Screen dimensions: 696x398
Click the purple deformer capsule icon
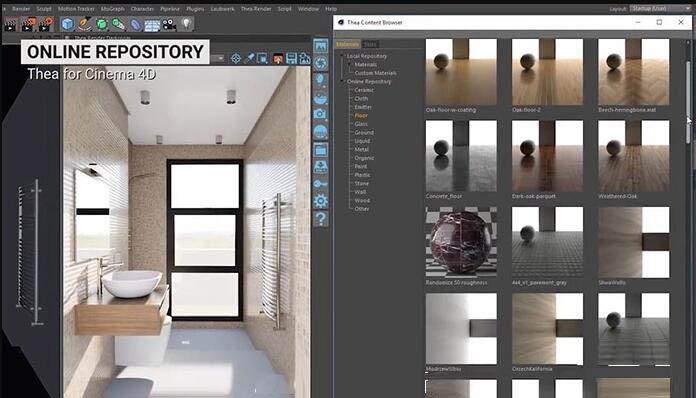(x=135, y=24)
